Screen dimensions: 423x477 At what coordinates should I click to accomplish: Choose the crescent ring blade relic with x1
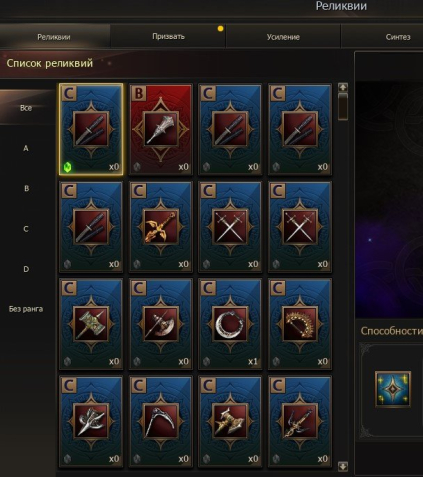coord(230,324)
